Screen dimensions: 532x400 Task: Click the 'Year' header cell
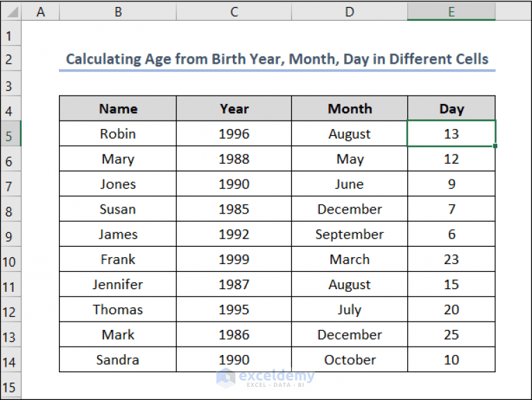[234, 108]
